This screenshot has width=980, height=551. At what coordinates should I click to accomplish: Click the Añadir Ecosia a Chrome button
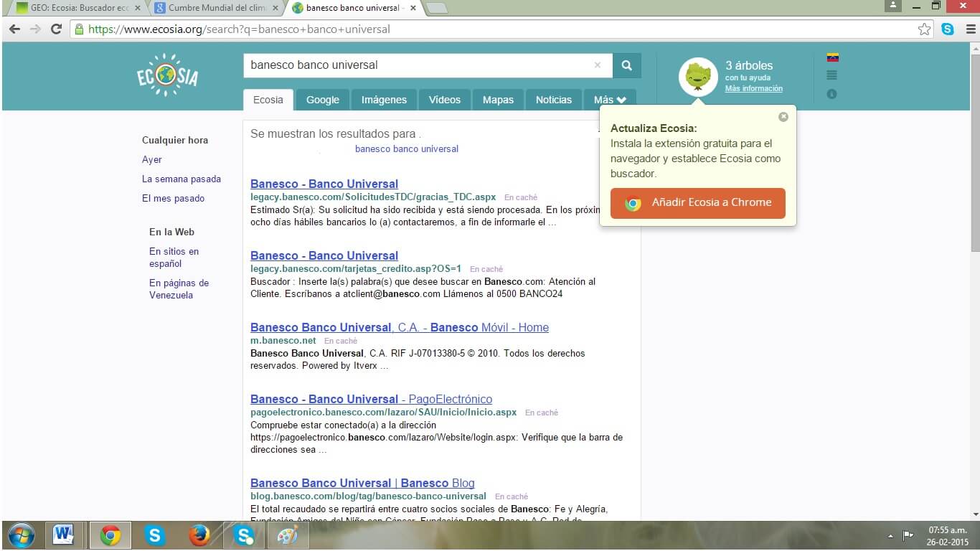tap(698, 203)
